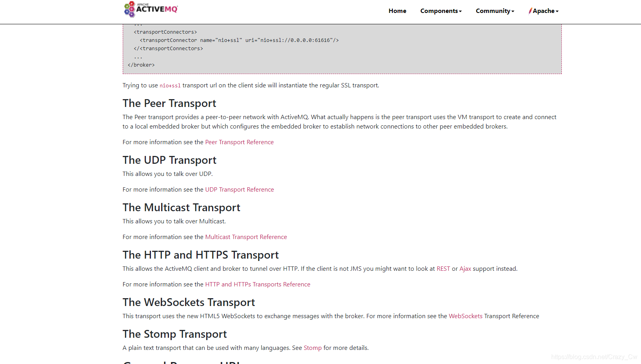Click The Peer Transport heading
641x364 pixels.
pyautogui.click(x=169, y=103)
